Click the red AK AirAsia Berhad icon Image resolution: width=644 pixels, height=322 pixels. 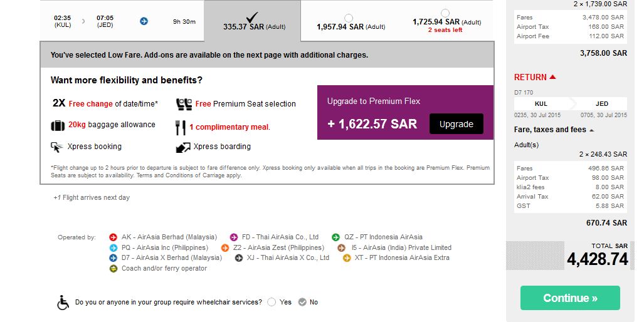coord(113,237)
